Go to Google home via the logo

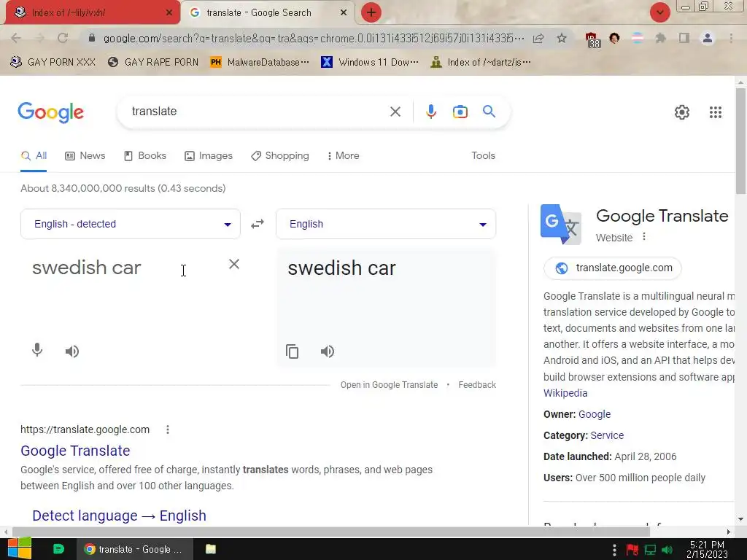(x=50, y=112)
